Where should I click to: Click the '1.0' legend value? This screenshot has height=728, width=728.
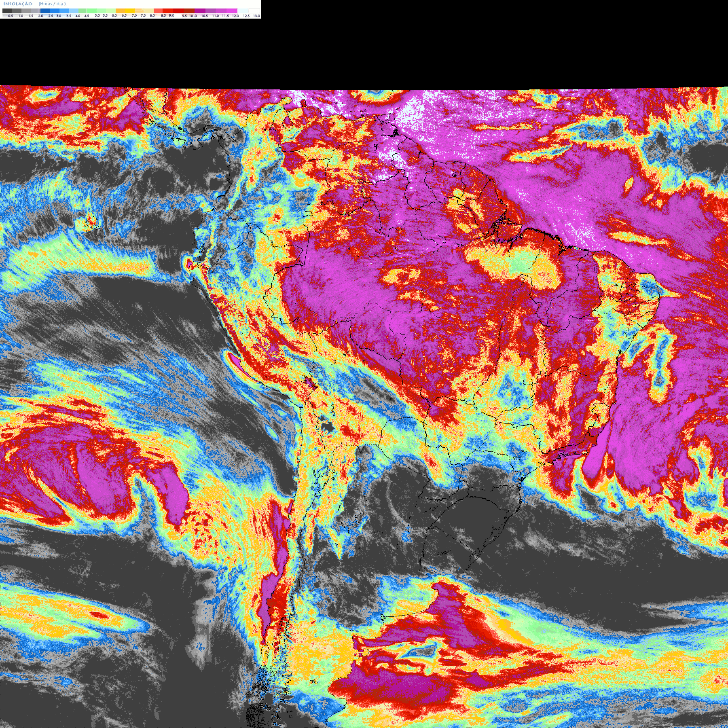[x=21, y=16]
